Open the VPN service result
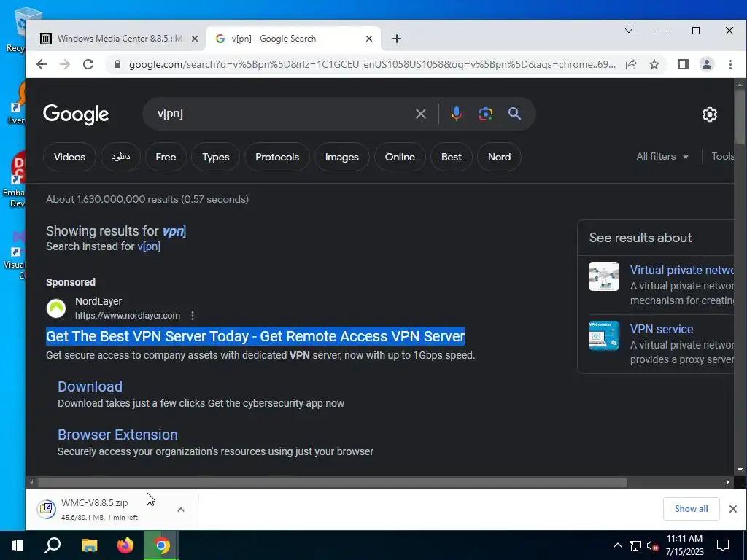 [x=662, y=329]
